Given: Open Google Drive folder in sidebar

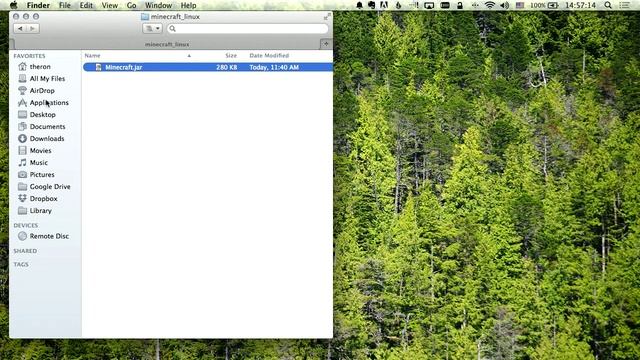Looking at the screenshot, I should tap(50, 187).
